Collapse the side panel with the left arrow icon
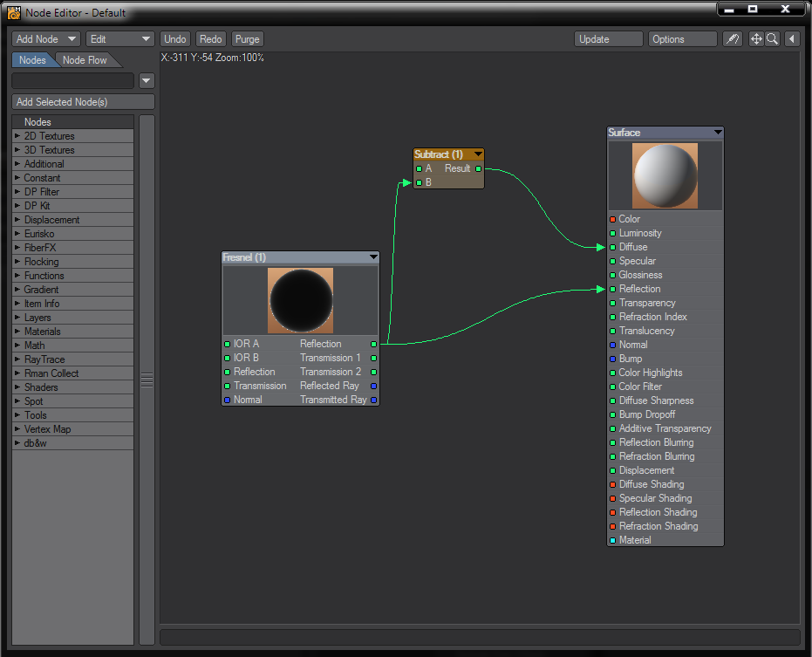The width and height of the screenshot is (812, 657). tap(792, 39)
